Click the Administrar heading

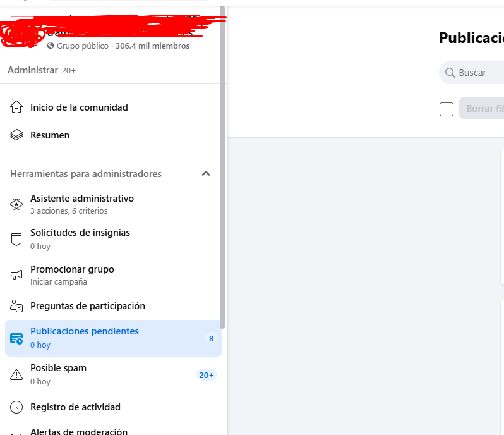(33, 70)
